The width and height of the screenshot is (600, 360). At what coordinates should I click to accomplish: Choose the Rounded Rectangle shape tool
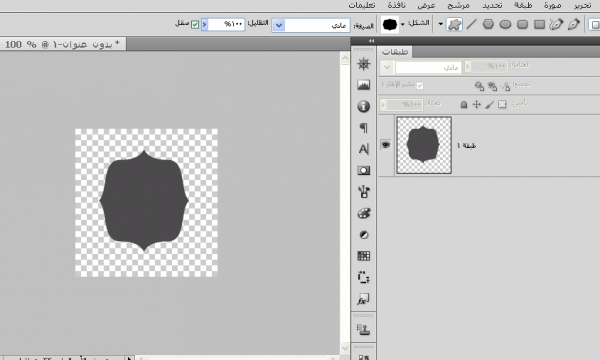pos(522,24)
